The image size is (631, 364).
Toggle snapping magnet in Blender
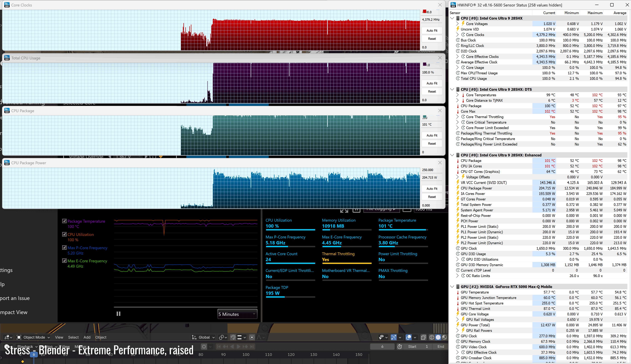[233, 337]
